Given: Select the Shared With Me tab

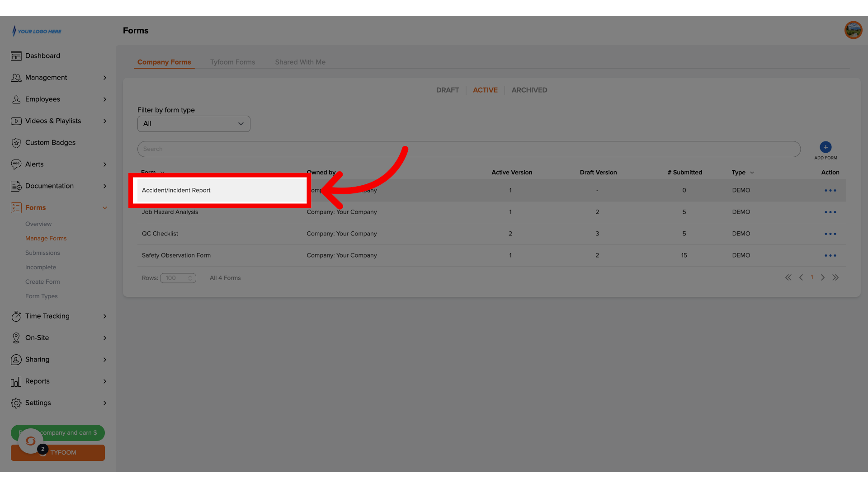Looking at the screenshot, I should (x=301, y=62).
